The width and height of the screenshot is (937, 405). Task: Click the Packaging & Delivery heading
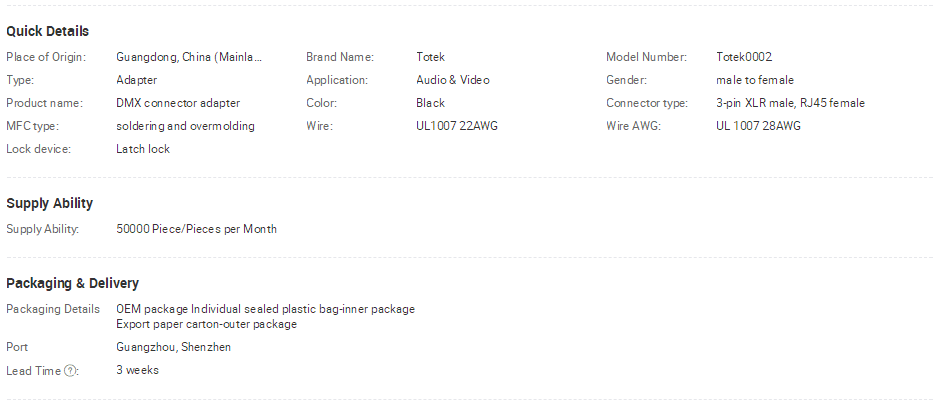(72, 283)
